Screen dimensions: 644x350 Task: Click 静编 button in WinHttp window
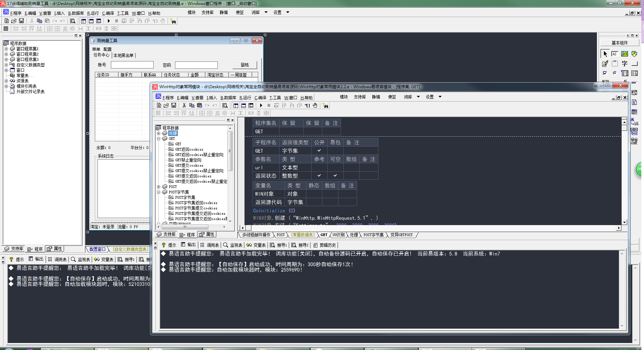376,97
